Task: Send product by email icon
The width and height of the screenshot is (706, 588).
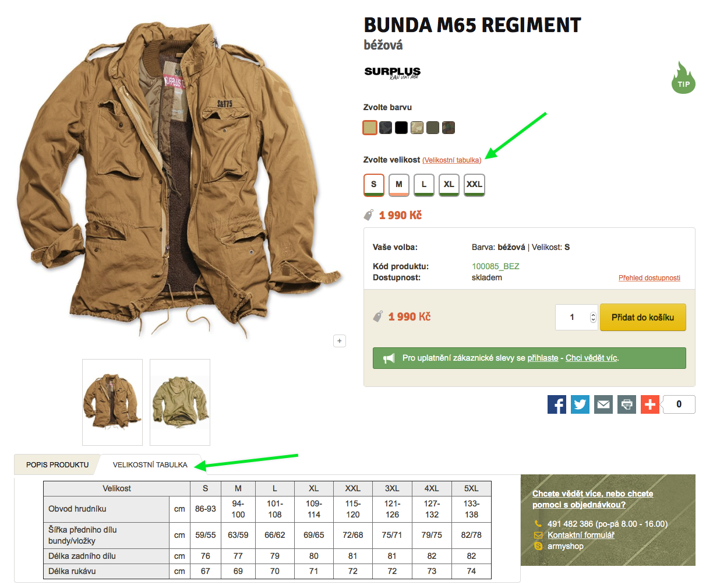Action: point(603,404)
